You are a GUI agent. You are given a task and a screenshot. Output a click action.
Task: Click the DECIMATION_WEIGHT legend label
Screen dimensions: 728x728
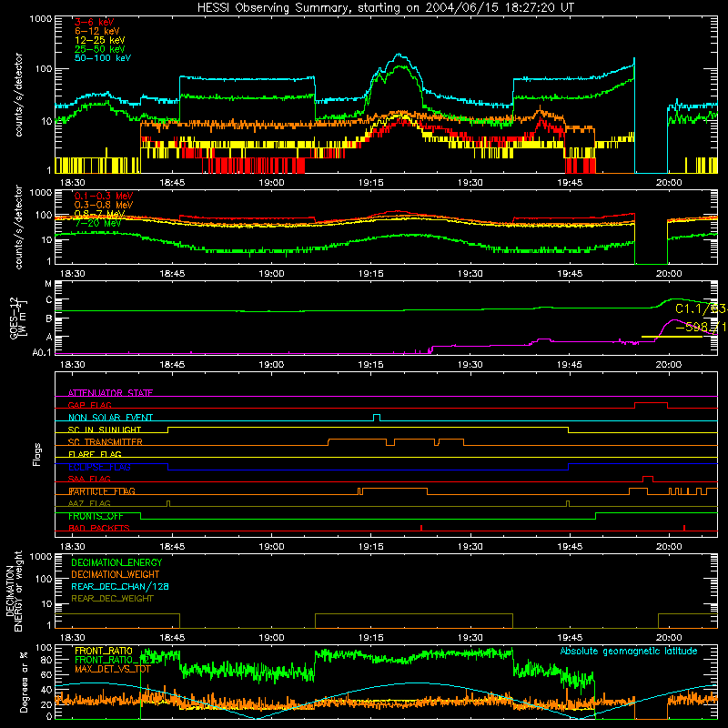click(x=116, y=574)
